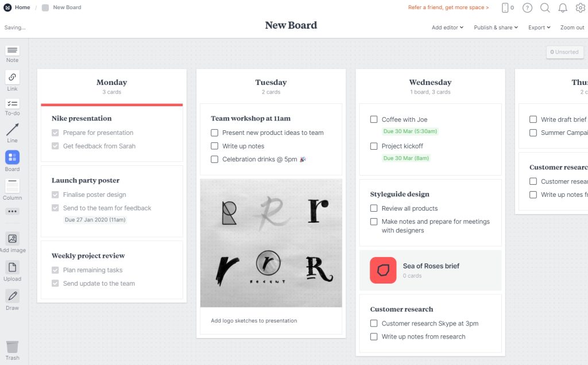Tick Write up notes under Team workshop

215,146
